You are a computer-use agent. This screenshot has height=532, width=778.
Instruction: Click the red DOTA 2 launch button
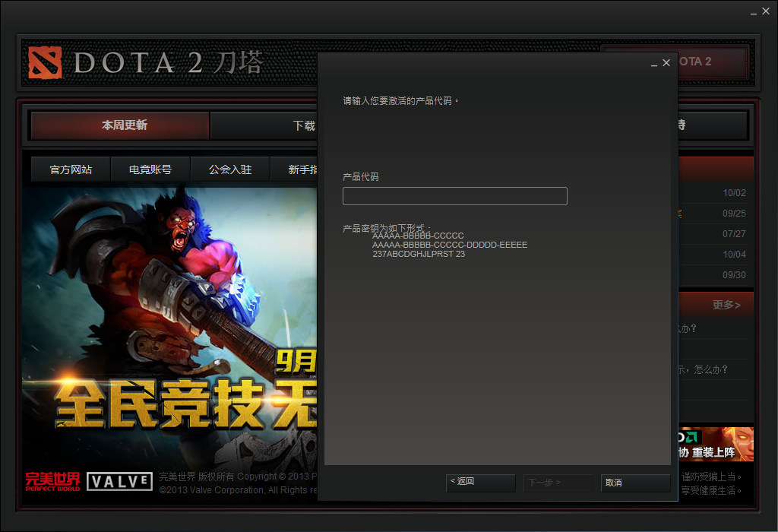[x=713, y=62]
